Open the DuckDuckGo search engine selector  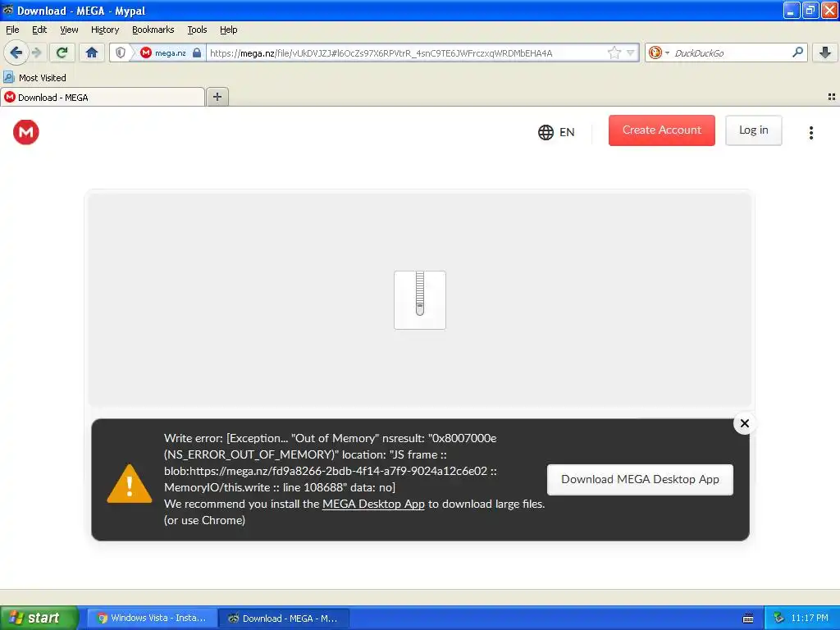pos(659,52)
